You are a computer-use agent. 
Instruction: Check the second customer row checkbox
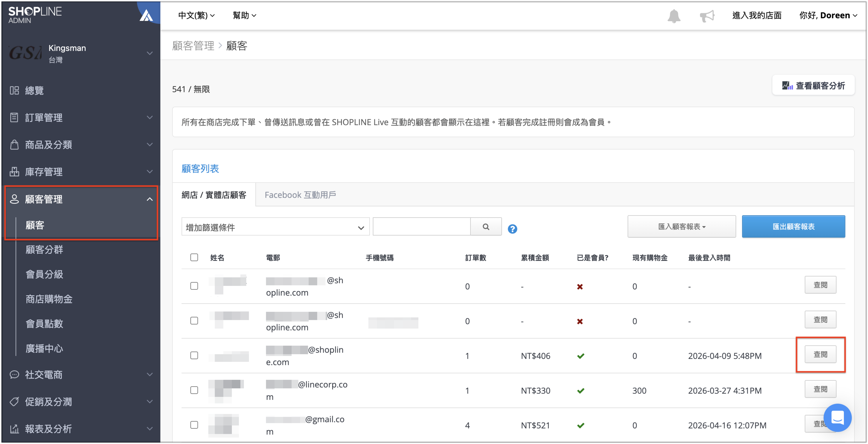coord(194,321)
